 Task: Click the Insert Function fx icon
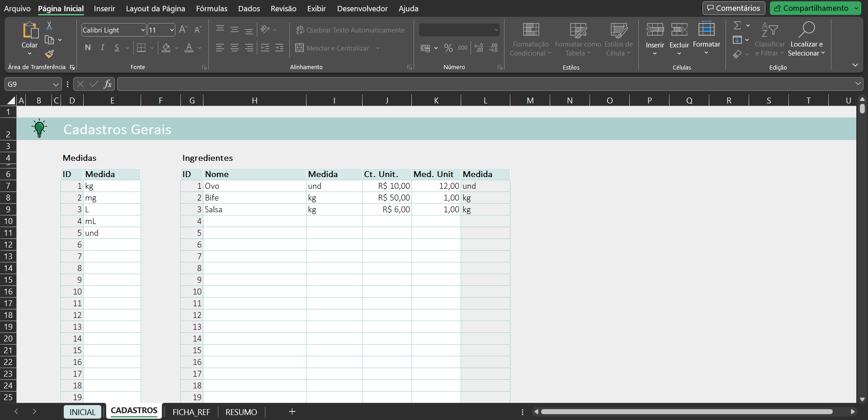pos(108,84)
